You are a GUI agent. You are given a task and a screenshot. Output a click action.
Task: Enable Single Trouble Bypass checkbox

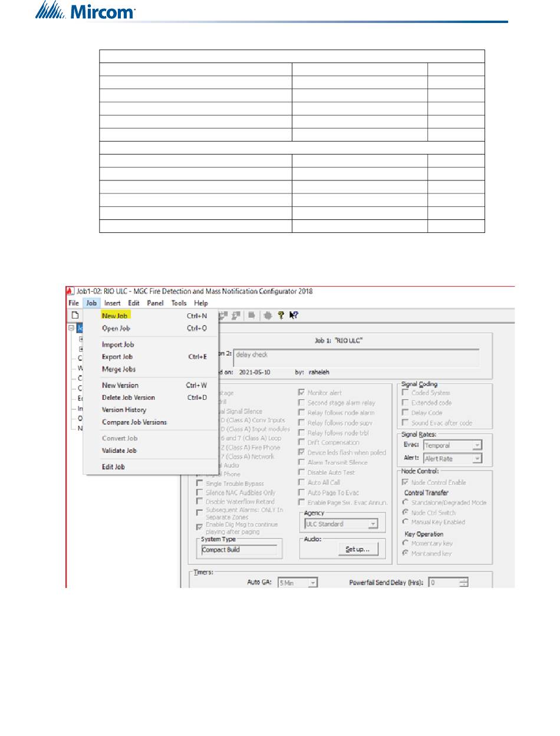point(200,484)
